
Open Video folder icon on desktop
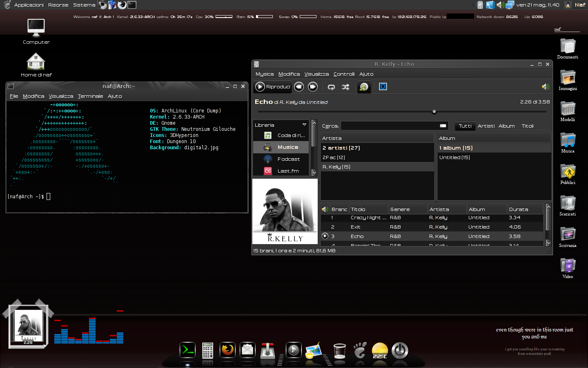pyautogui.click(x=568, y=268)
